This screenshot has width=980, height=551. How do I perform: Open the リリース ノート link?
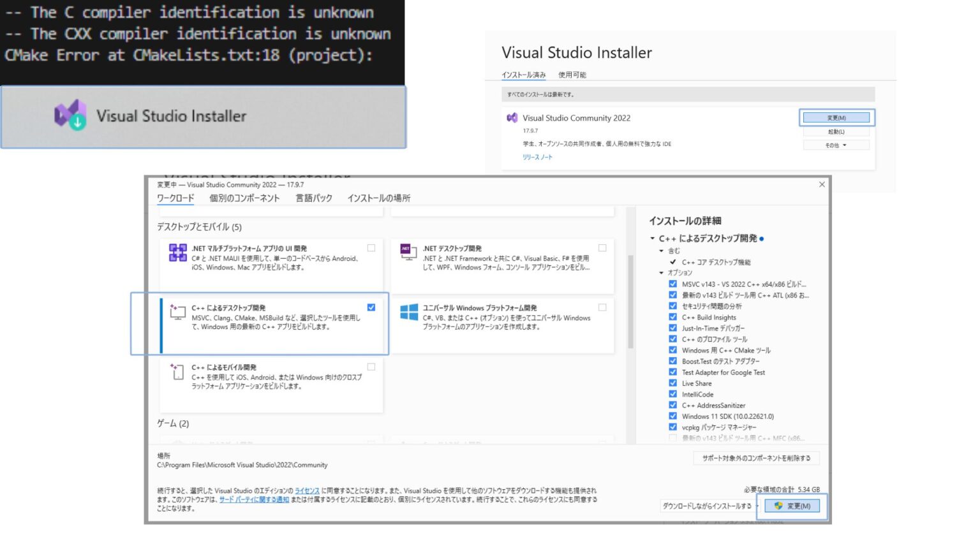point(537,157)
